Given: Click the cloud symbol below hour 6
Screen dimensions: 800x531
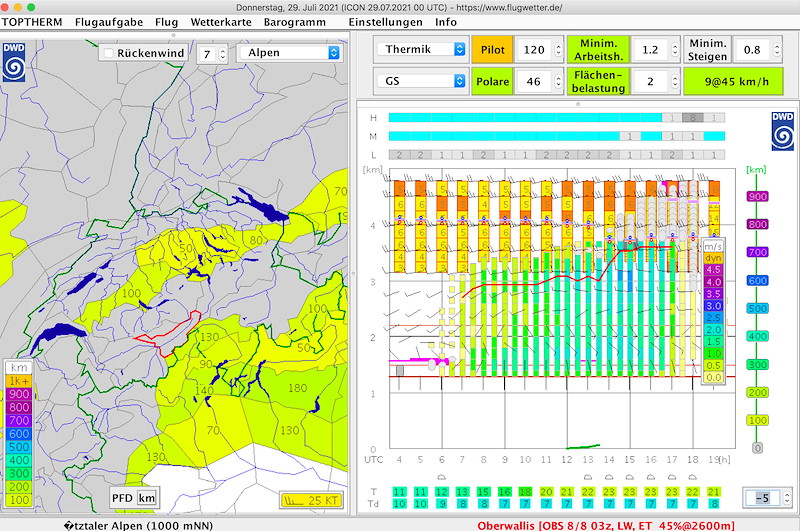Looking at the screenshot, I should [441, 477].
